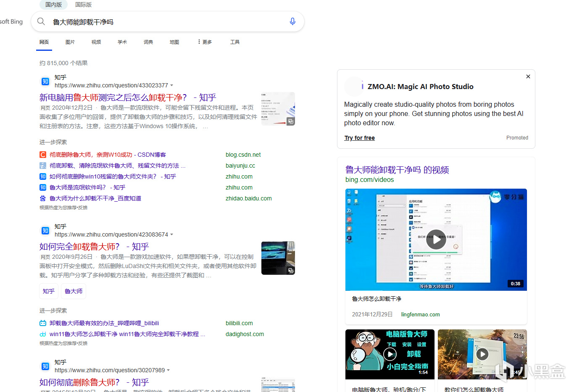Screen dimensions: 582x392
Task: Expand dropdown next to zhihu question/423083674 URL
Action: point(171,235)
